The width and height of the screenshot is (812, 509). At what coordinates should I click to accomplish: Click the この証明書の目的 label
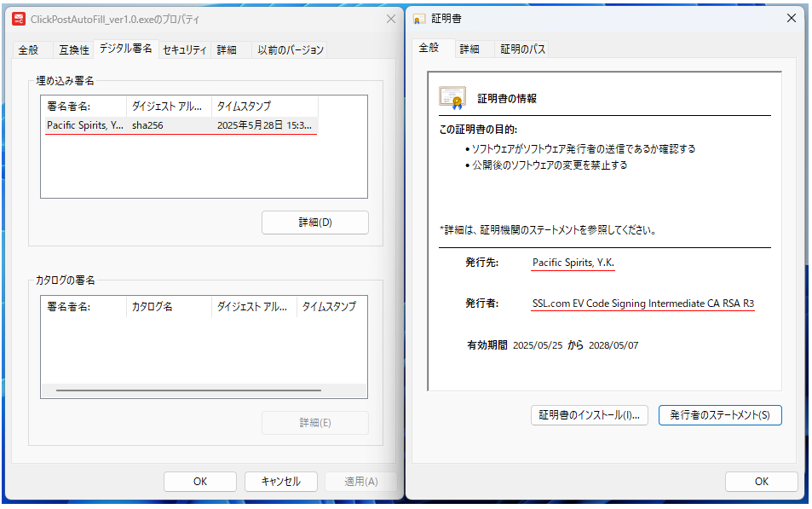click(478, 130)
